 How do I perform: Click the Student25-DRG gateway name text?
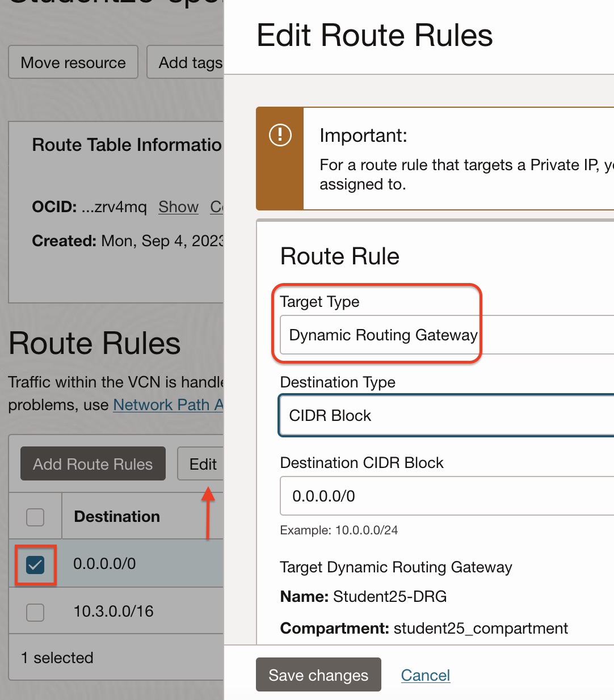(390, 597)
